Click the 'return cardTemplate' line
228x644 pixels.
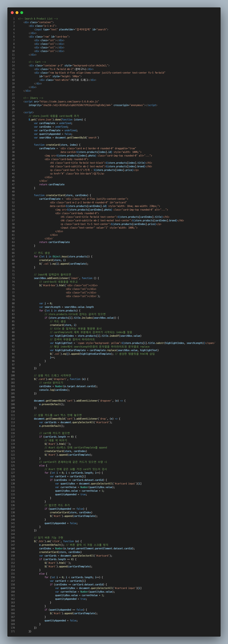(52, 185)
